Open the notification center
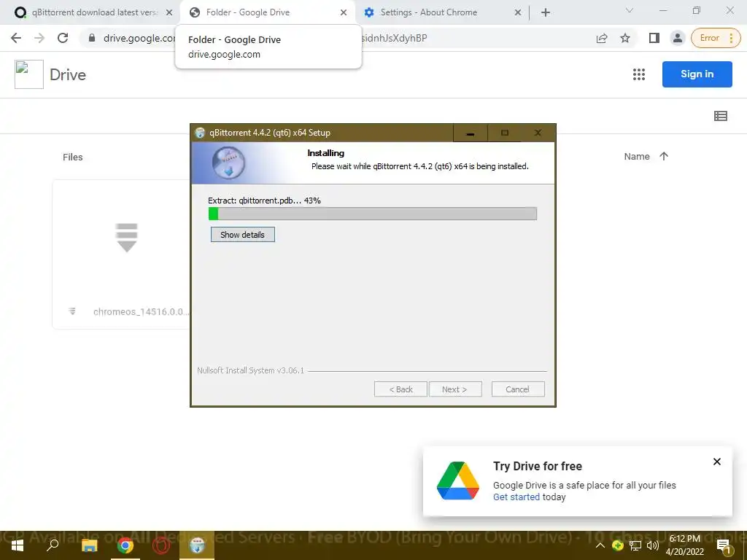Viewport: 747px width, 560px height. coord(724,545)
